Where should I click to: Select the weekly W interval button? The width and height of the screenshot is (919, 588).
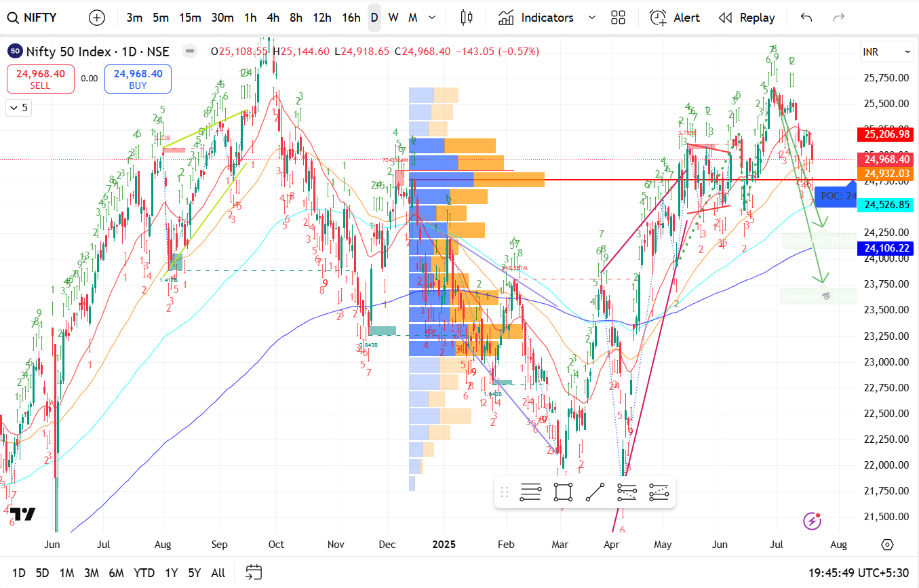[393, 18]
